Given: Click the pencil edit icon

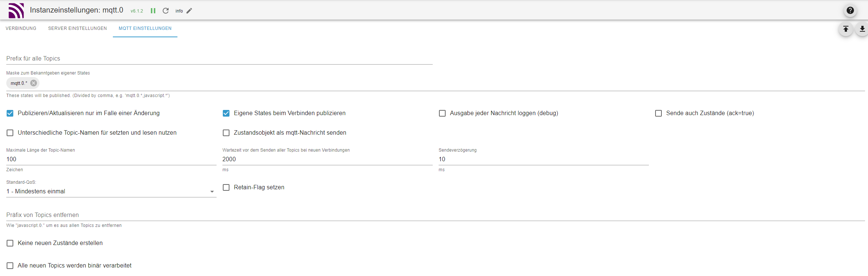Looking at the screenshot, I should click(189, 11).
